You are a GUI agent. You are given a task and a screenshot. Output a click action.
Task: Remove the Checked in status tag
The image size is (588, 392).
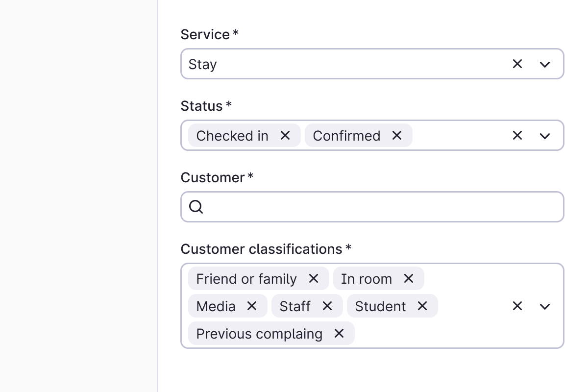(285, 135)
